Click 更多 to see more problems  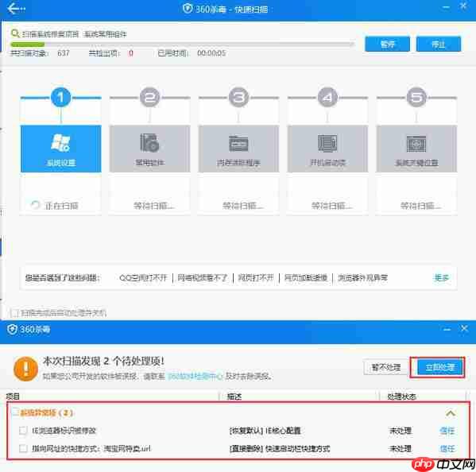tap(442, 277)
